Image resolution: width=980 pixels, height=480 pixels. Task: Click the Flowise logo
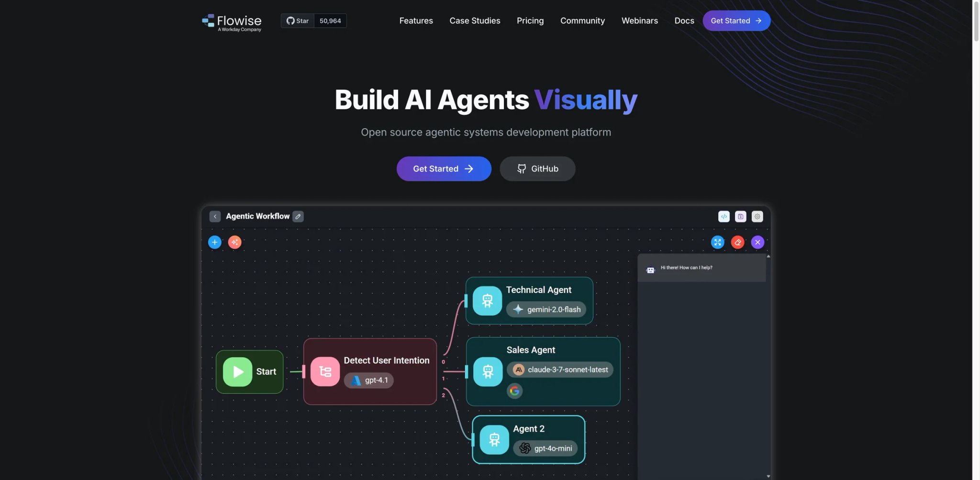(232, 22)
